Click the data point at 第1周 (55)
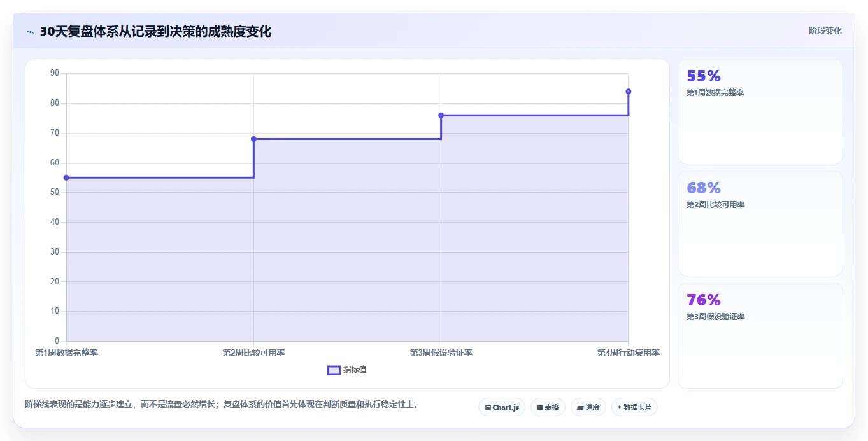 [x=66, y=178]
